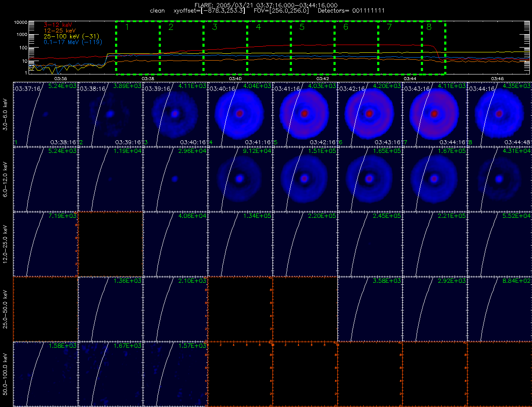The height and width of the screenshot is (407, 532).
Task: Click the green 1.34E+05 value
Action: click(x=257, y=216)
